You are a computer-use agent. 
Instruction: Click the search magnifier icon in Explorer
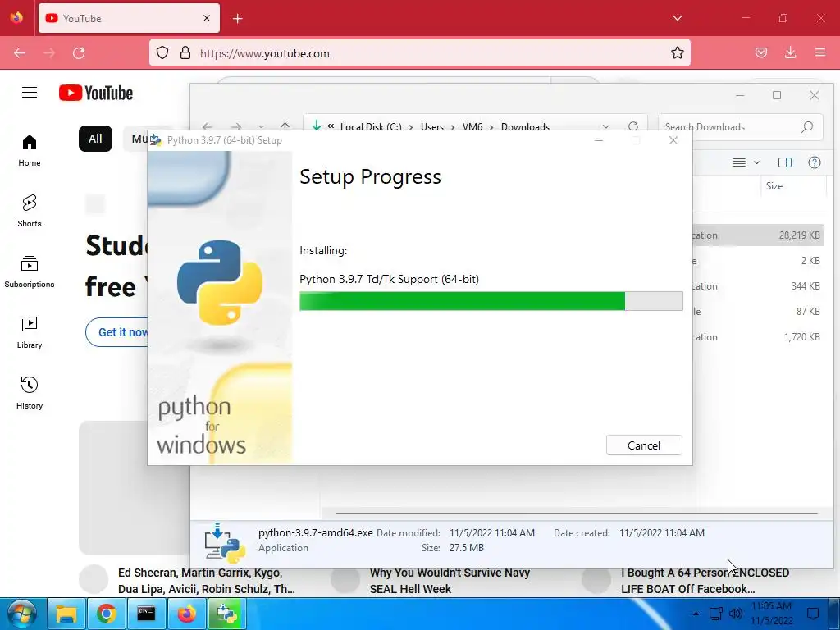tap(807, 127)
